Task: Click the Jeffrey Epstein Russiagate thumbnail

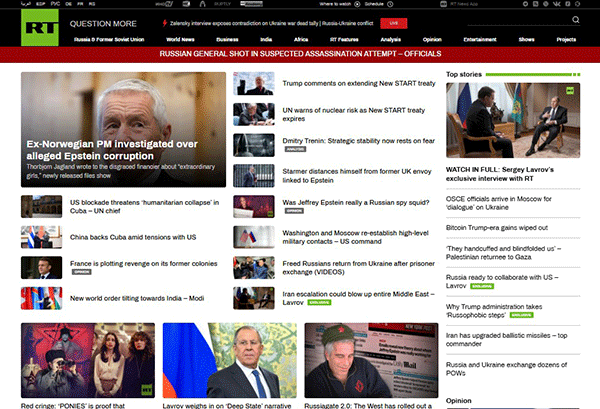Action: click(x=371, y=361)
